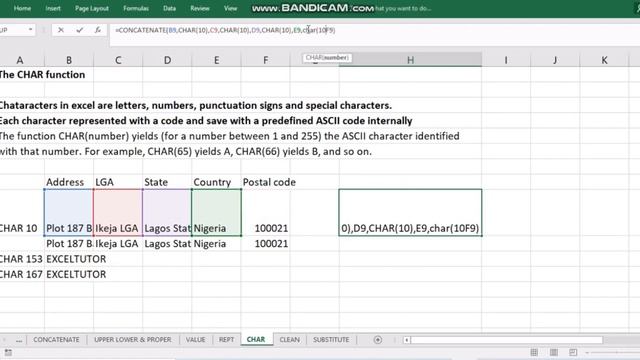Open the Data ribbon tab

[x=169, y=8]
